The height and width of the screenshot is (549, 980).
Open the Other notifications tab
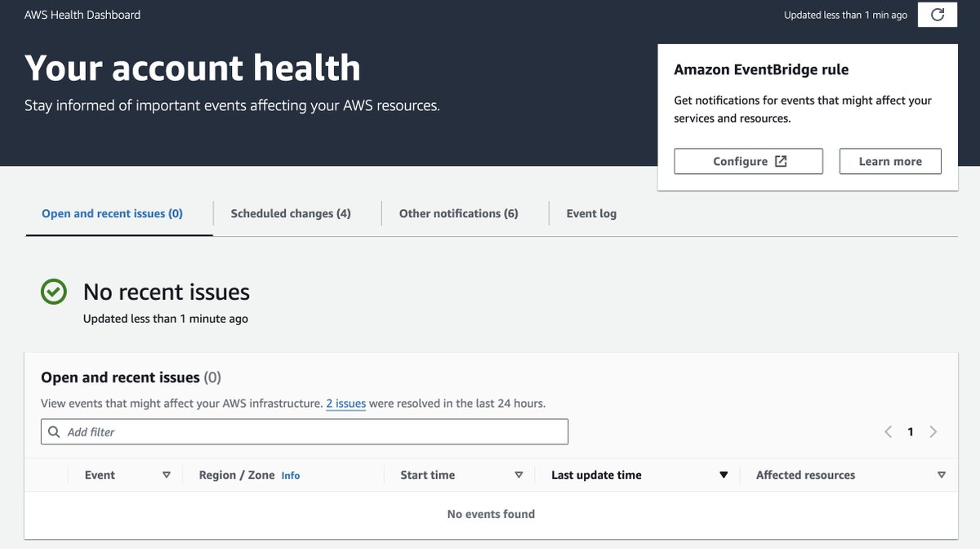459,214
